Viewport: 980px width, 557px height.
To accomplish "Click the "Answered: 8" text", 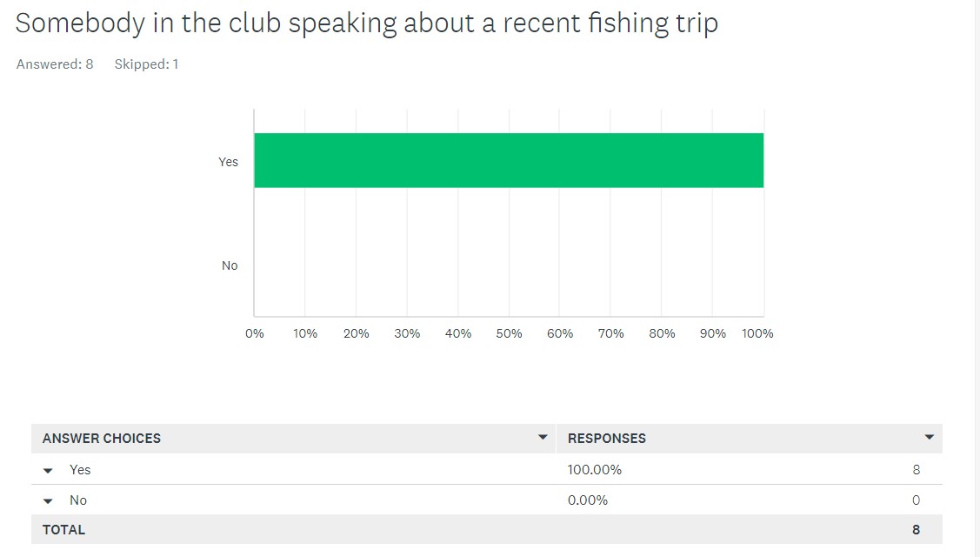I will tap(55, 64).
